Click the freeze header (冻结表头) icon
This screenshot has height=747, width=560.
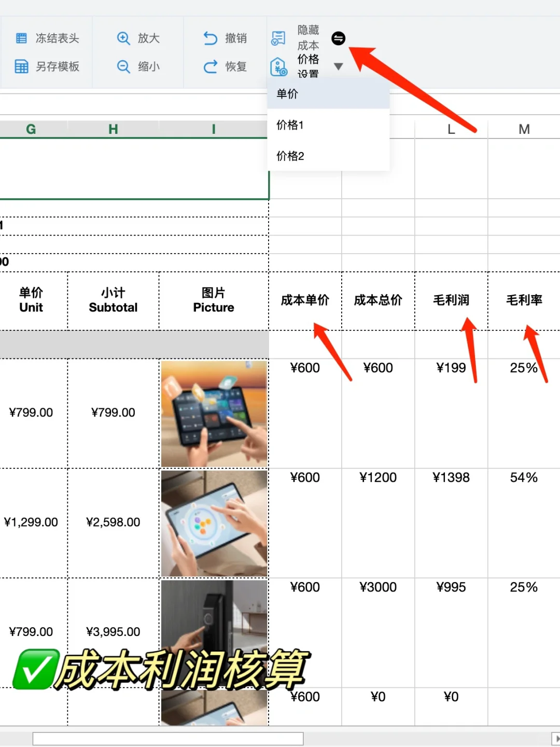coord(22,38)
